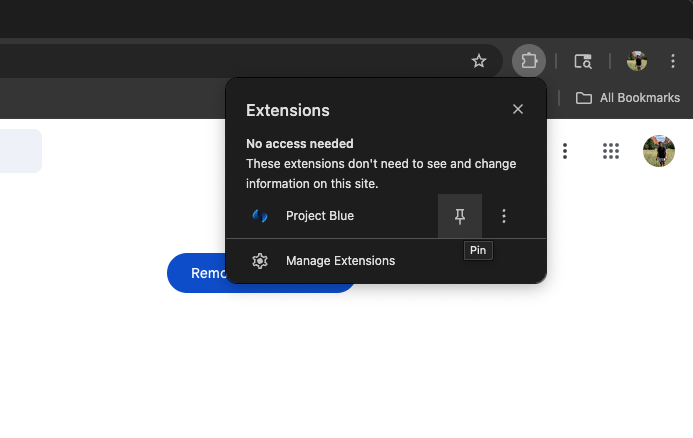Pin the Project Blue extension

click(x=460, y=216)
